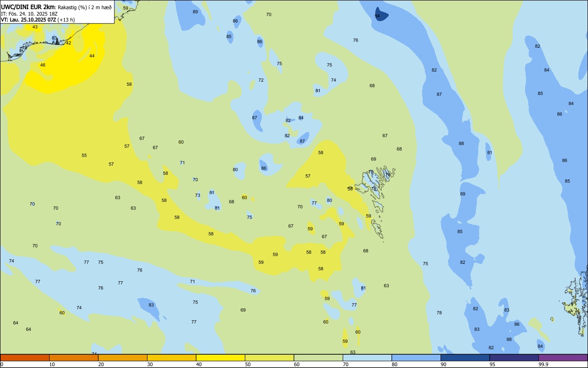The image size is (588, 368).
Task: Pick the 60–70 light green legend swatch
Action: (318, 357)
